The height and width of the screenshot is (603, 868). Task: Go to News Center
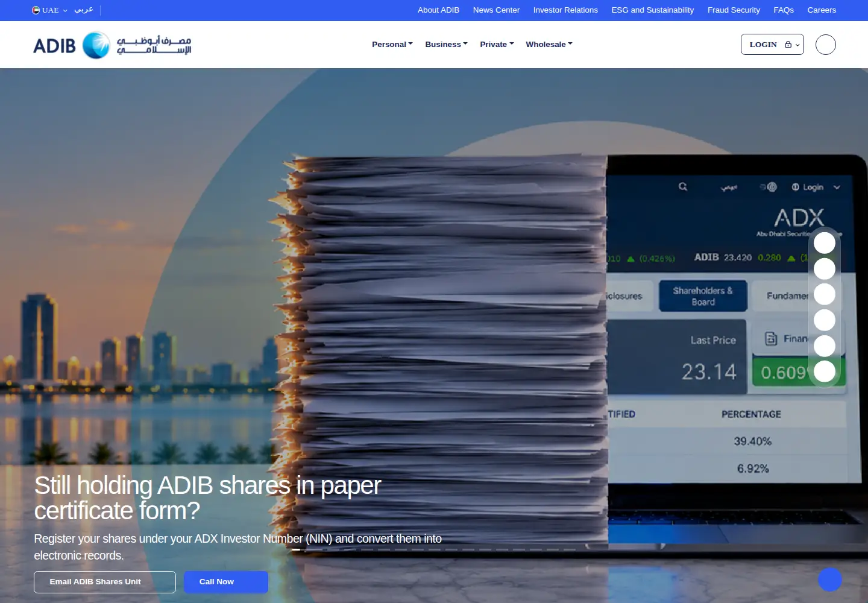click(x=496, y=10)
